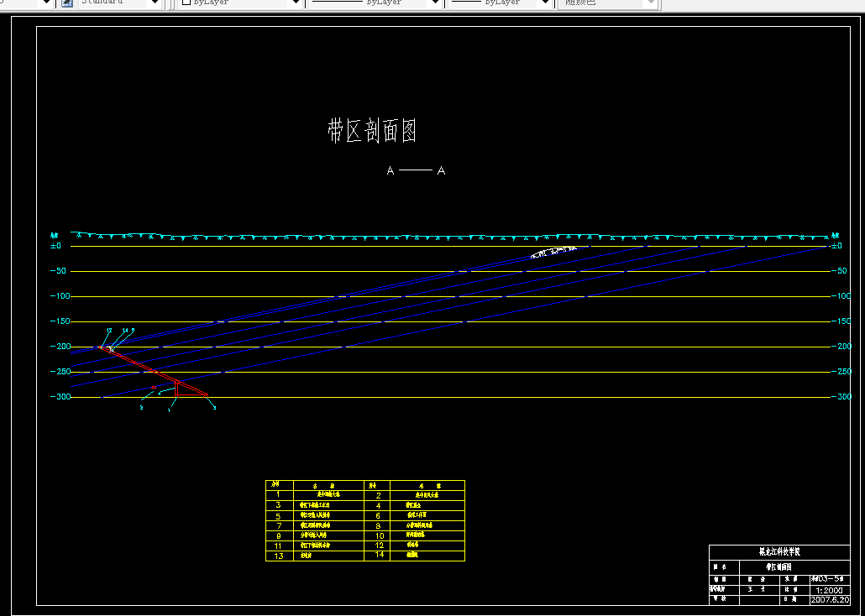Click the date cell showing 2007.8.20

point(831,599)
